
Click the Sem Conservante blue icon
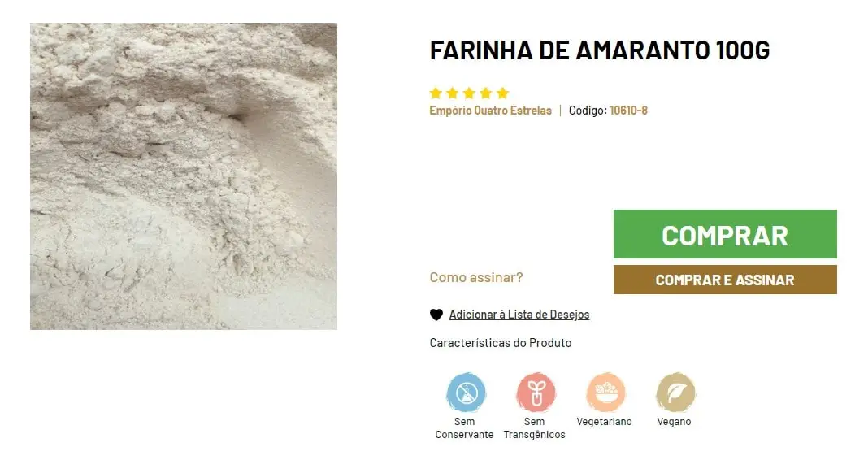[x=467, y=393]
